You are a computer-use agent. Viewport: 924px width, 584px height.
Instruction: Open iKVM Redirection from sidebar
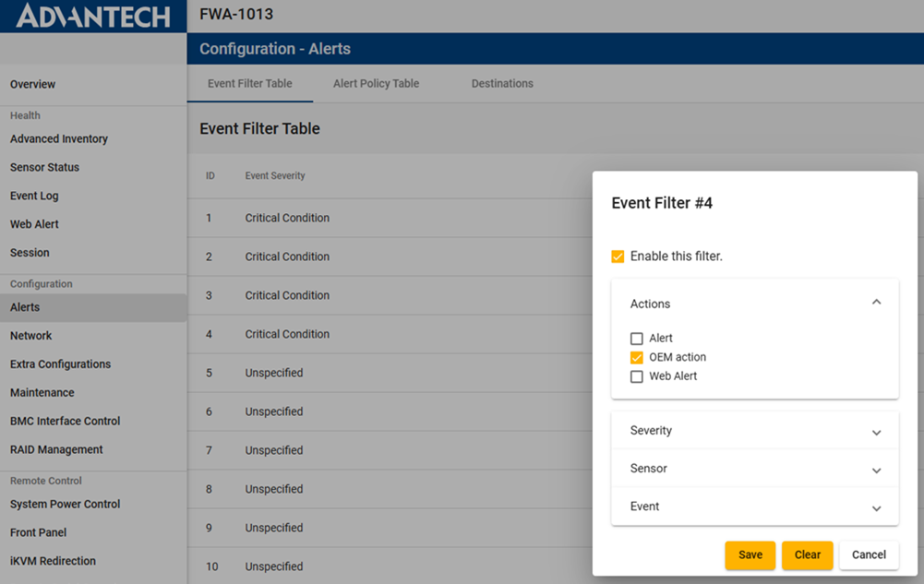tap(53, 561)
